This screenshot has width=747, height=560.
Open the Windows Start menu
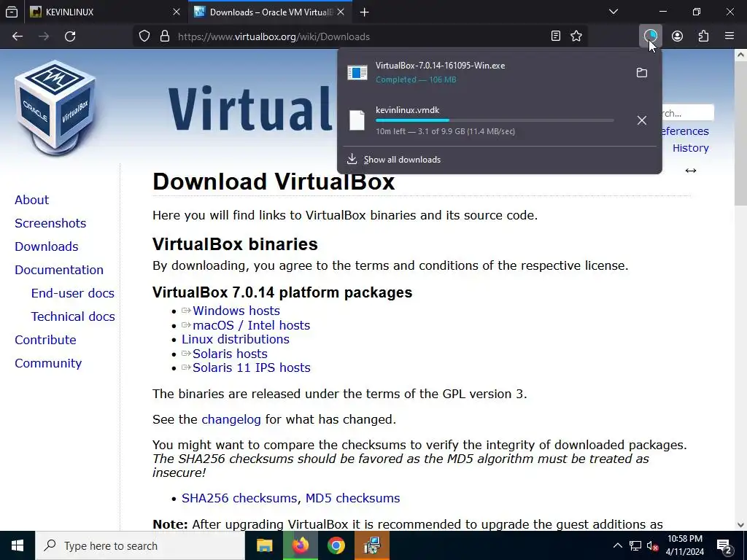click(x=18, y=545)
